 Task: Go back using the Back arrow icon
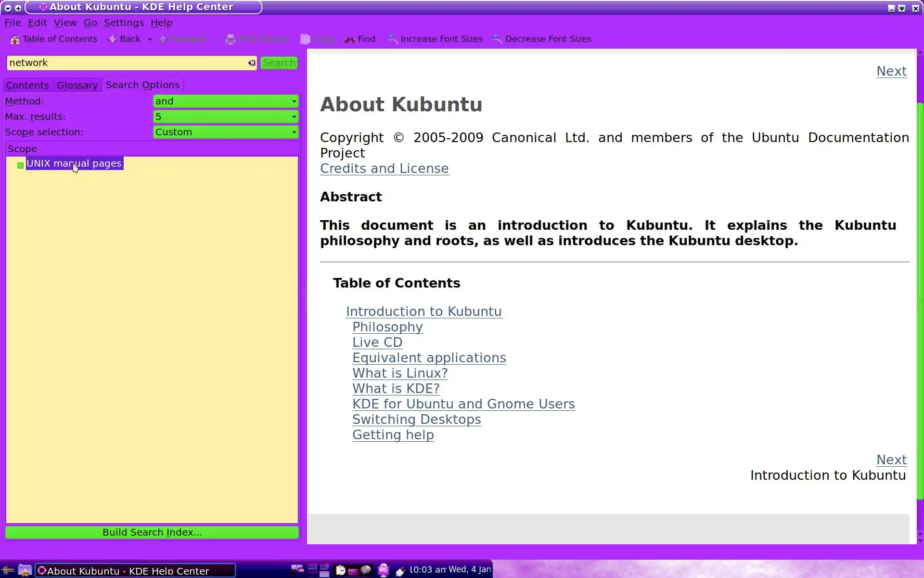pos(112,39)
